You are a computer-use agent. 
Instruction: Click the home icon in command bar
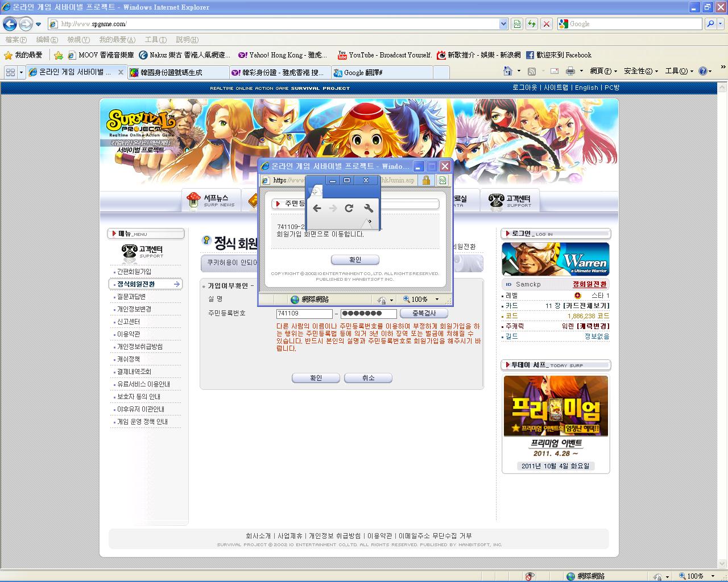[508, 71]
